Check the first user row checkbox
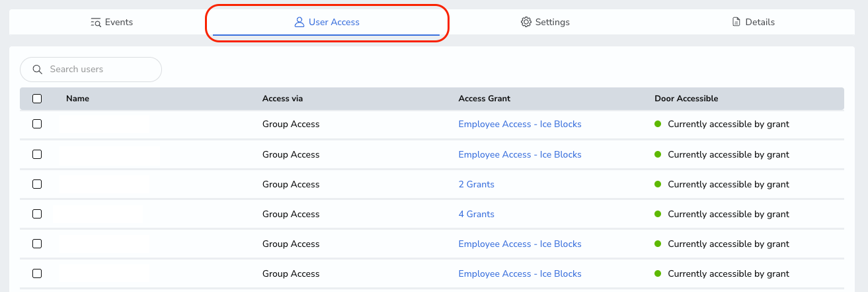Image resolution: width=868 pixels, height=292 pixels. click(x=37, y=124)
